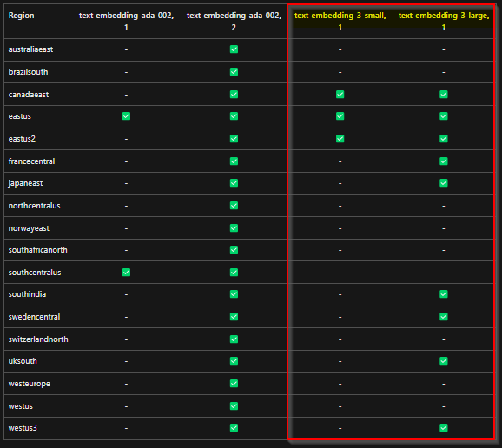Click the brazilsouth text-embedding-3-small dash cell
The width and height of the screenshot is (502, 448).
point(340,72)
